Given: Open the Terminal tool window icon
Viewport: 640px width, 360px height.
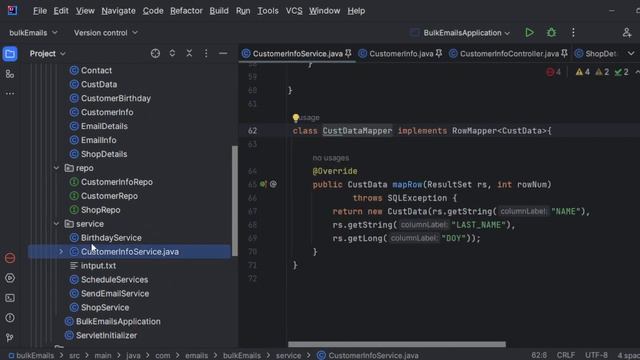Looking at the screenshot, I should tap(10, 298).
